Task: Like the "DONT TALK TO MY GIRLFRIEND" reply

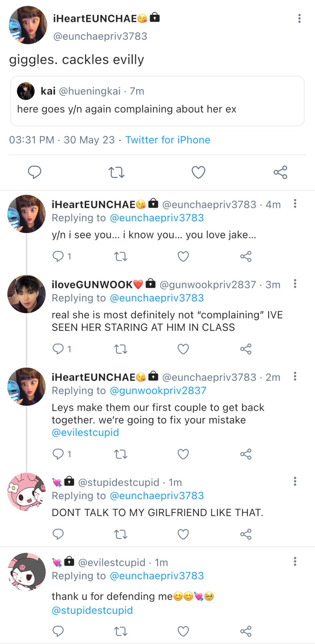Action: point(183,534)
